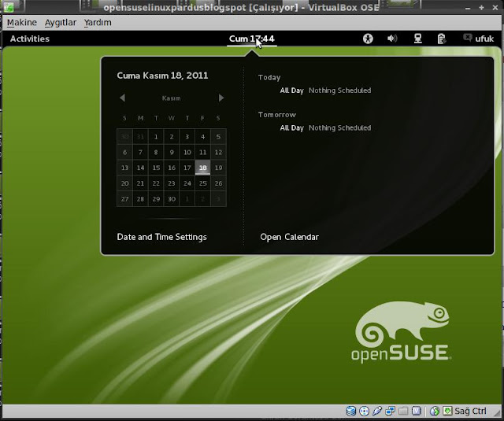The height and width of the screenshot is (421, 504).
Task: Click the Today heading
Action: click(269, 77)
